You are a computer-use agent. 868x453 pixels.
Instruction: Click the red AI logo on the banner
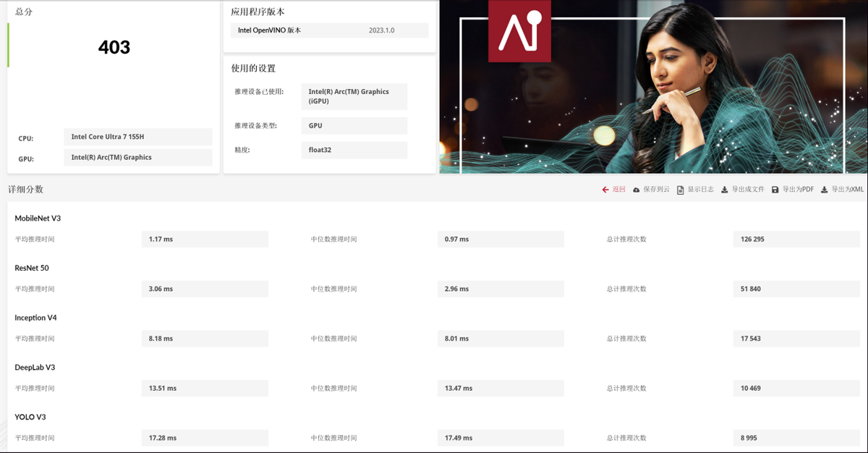pyautogui.click(x=519, y=30)
